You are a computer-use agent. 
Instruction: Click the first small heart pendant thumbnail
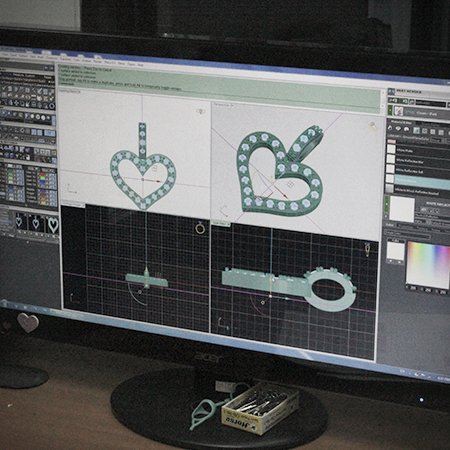pos(19,221)
